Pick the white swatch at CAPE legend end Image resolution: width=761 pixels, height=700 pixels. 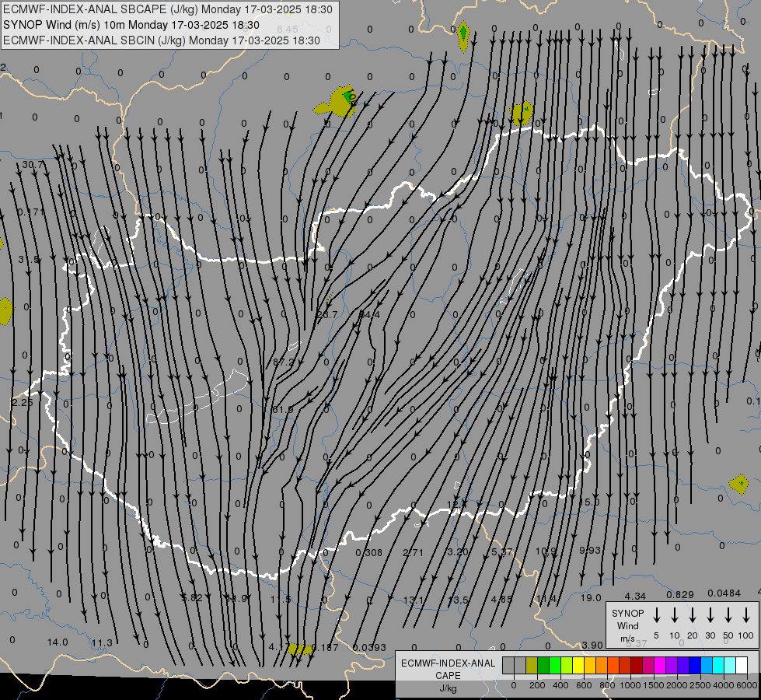(741, 665)
